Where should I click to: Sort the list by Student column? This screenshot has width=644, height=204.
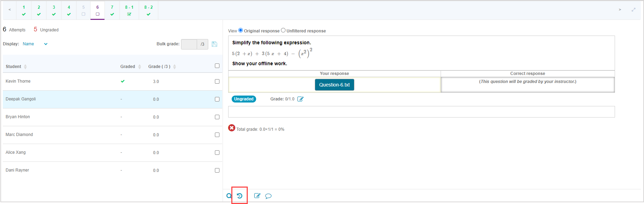26,67
